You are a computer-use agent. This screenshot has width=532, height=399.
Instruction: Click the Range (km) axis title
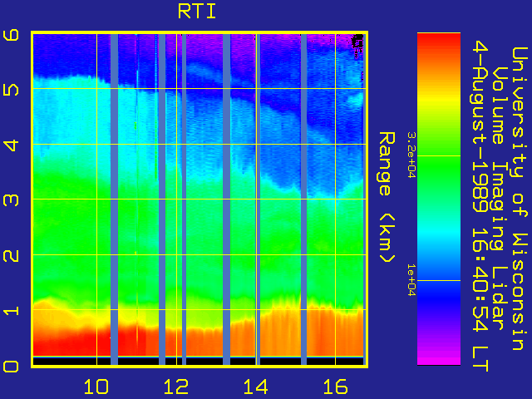click(387, 197)
